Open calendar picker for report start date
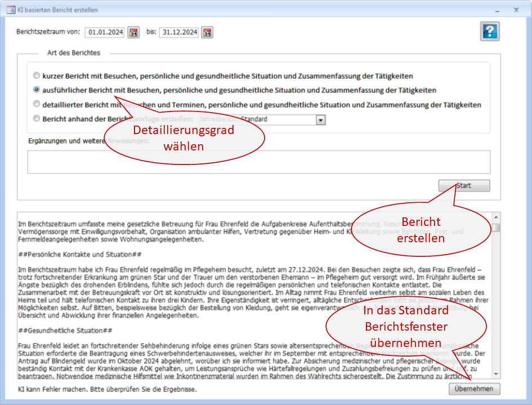 click(x=133, y=33)
